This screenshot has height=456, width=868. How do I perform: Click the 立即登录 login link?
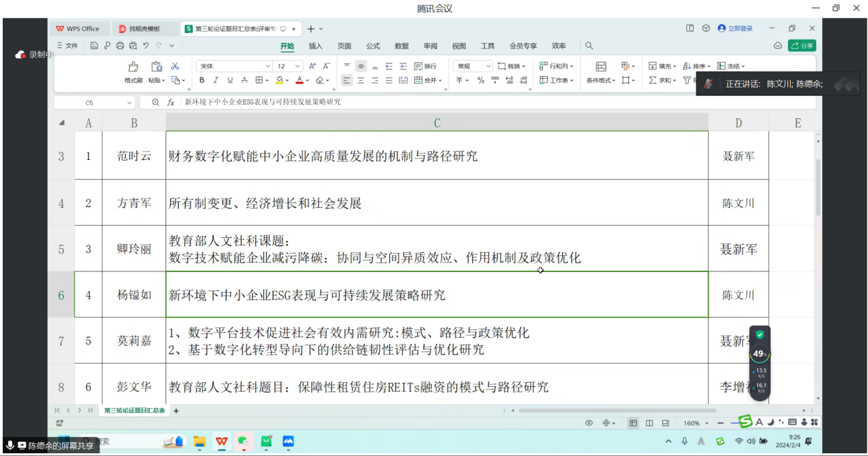739,28
